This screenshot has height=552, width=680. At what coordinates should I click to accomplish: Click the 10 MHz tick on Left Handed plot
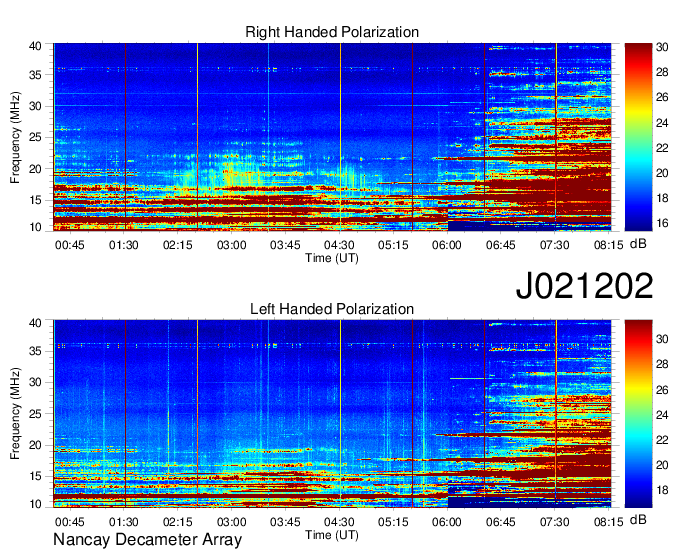[x=35, y=504]
